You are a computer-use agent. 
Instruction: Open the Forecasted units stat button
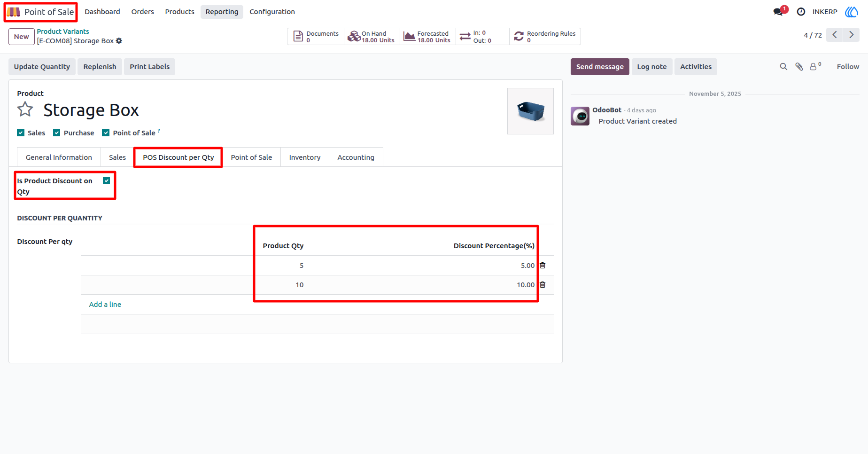tap(428, 37)
